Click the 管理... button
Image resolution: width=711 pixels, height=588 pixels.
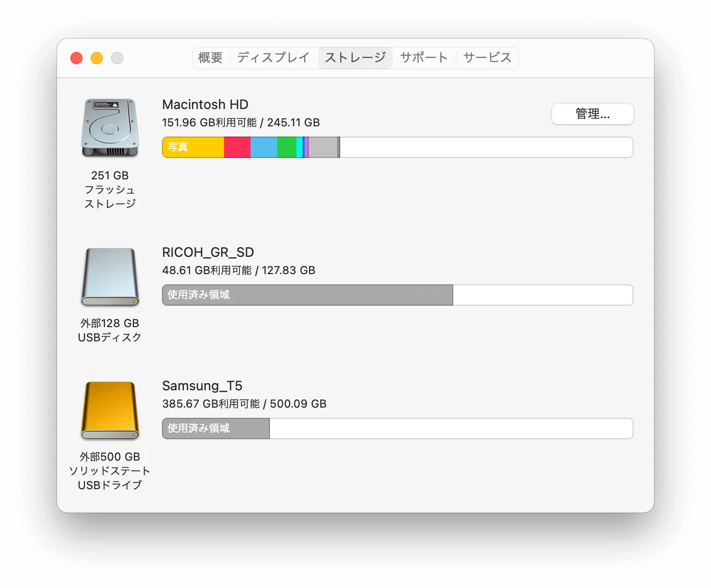[x=592, y=114]
